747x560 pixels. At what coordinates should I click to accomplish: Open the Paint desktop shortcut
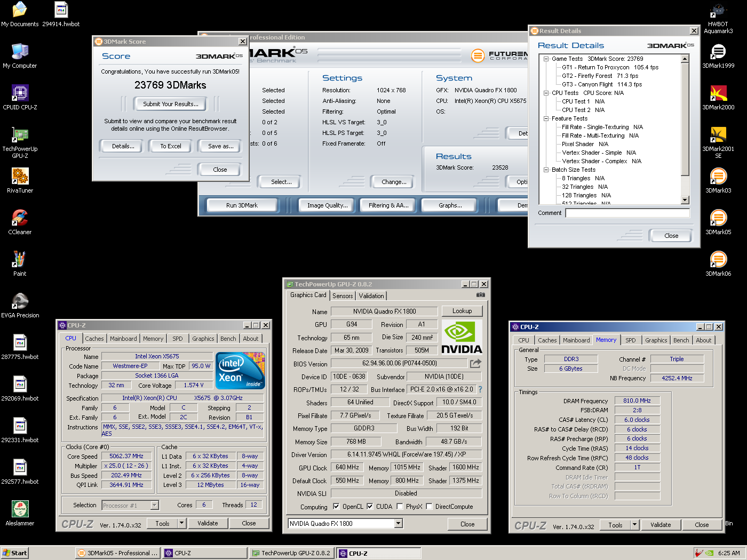coord(20,264)
